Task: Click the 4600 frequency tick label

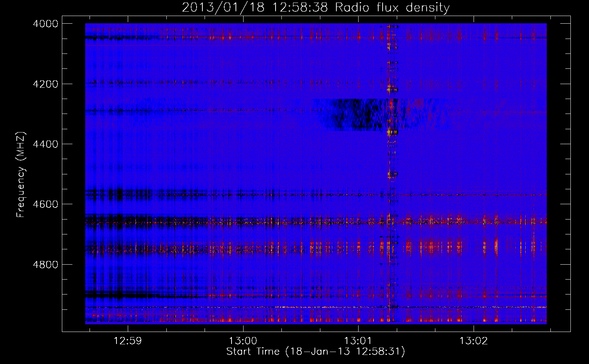Action: tap(46, 204)
